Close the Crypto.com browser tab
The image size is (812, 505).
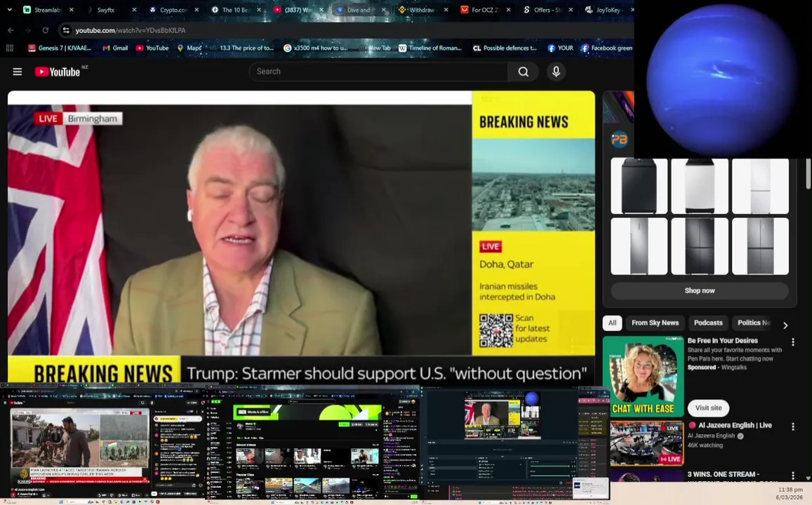[x=197, y=10]
